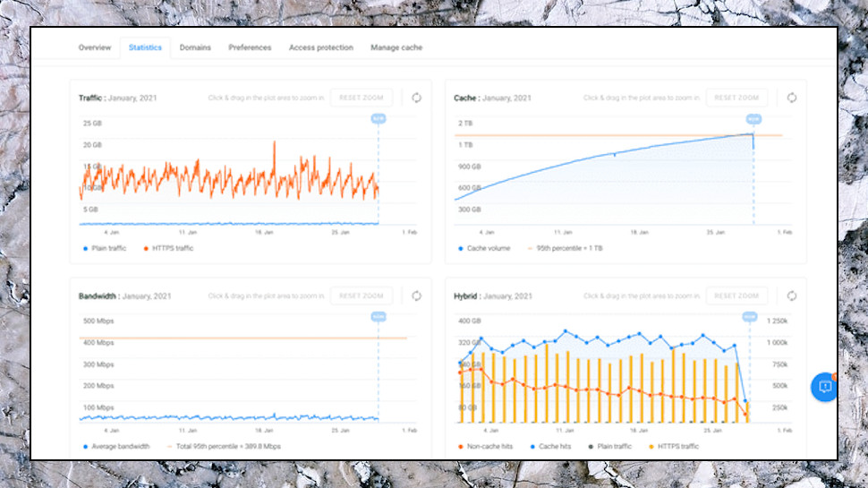
Task: Click the 900 GB axis label in Cache
Action: 470,167
